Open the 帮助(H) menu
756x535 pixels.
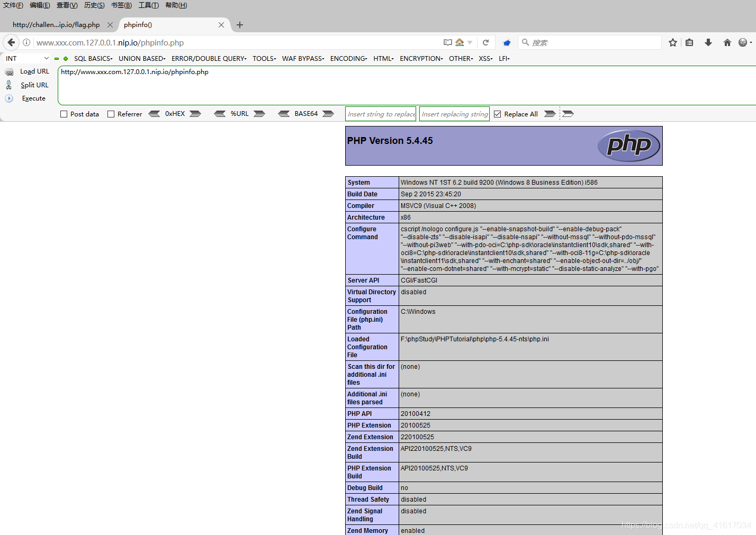coord(176,5)
